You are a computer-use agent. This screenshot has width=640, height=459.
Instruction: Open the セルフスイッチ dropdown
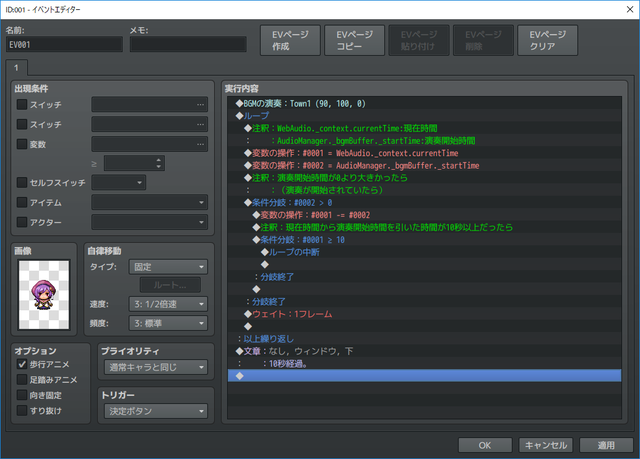118,182
